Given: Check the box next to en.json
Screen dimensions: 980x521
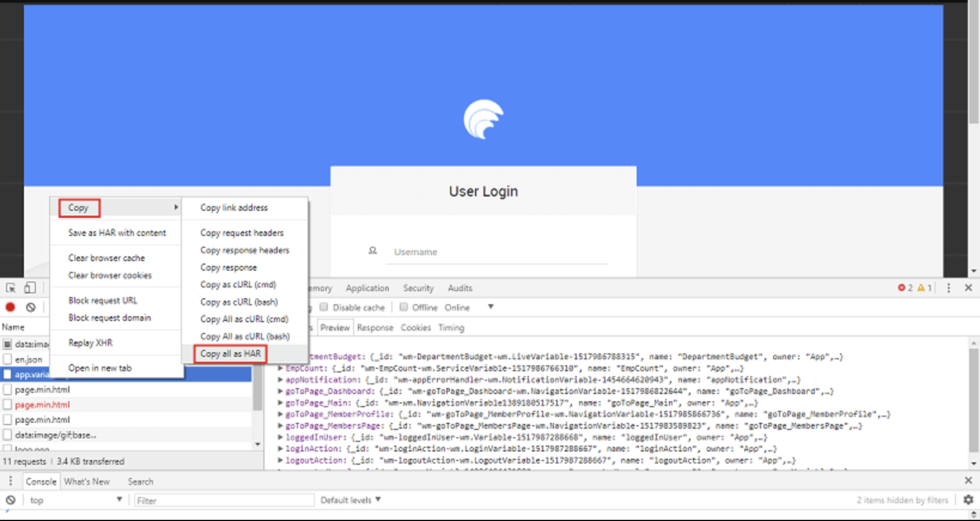Looking at the screenshot, I should coord(8,359).
